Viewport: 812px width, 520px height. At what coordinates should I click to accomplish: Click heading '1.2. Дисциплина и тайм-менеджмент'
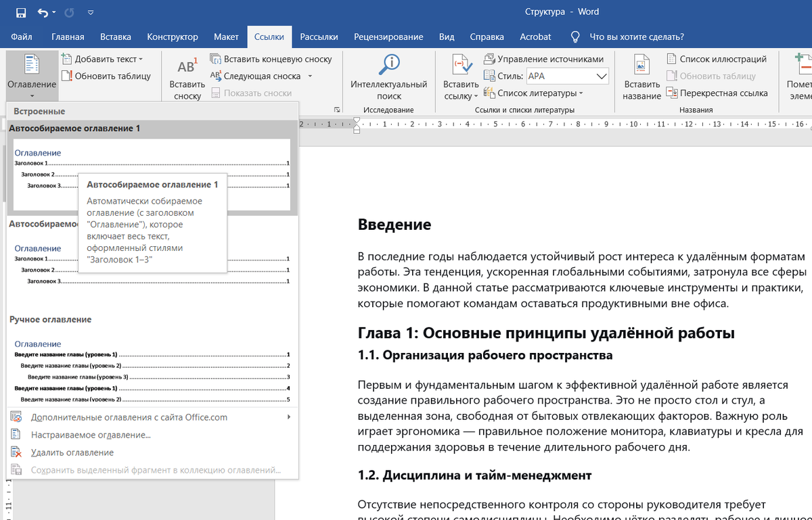pyautogui.click(x=474, y=475)
